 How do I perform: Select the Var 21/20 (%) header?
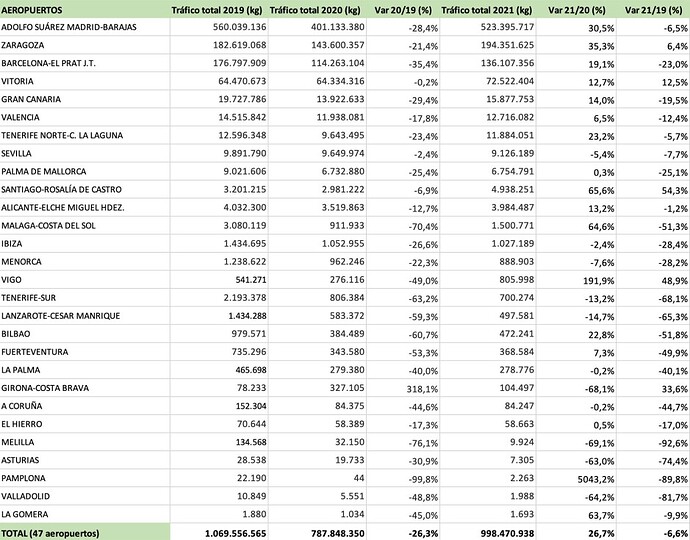pyautogui.click(x=576, y=10)
